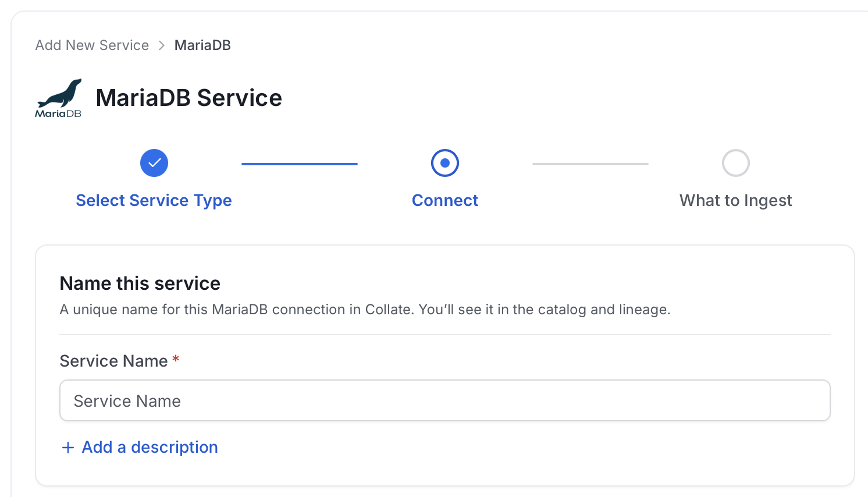This screenshot has height=497, width=868.
Task: Click the empty What to Ingest step circle
Action: pyautogui.click(x=736, y=163)
